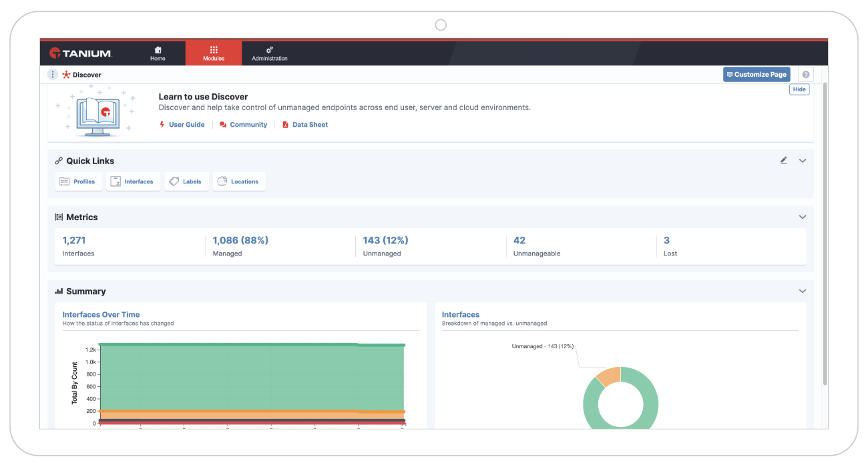Screen dimensions: 868x467
Task: Click the Summary bar chart icon
Action: tap(59, 292)
